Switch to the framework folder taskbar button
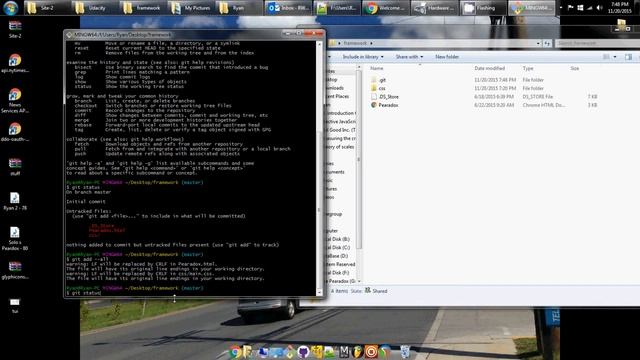Viewport: 640px width, 360px height. 144,8
